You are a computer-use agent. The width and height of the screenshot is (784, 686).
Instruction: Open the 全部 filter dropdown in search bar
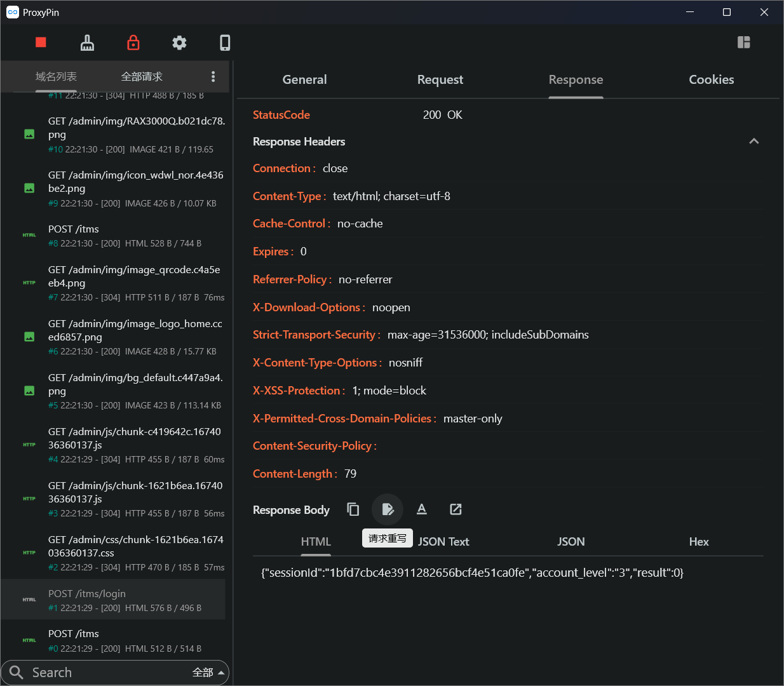208,672
